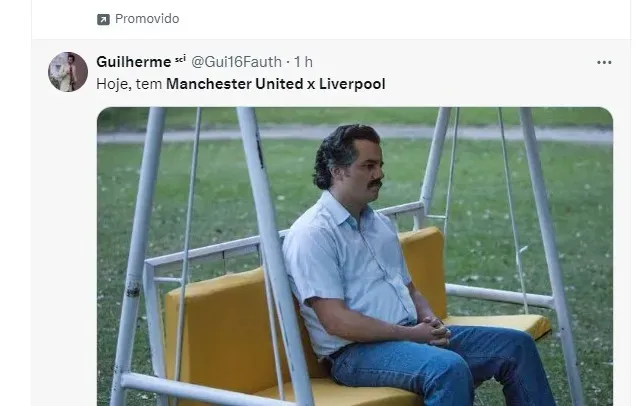Open the '1 h' timestamp link

303,62
